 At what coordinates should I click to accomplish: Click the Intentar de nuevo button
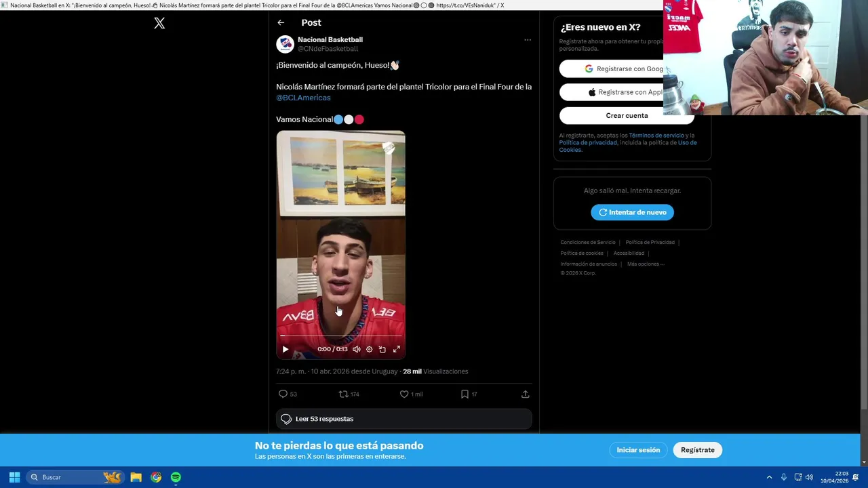pyautogui.click(x=632, y=212)
